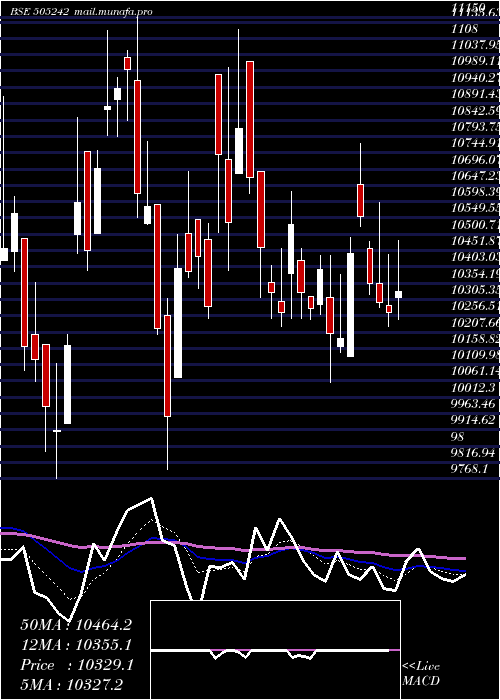500x700 pixels.
Task: Click the 50MA : 10464.2 readout
Action: coord(76,625)
